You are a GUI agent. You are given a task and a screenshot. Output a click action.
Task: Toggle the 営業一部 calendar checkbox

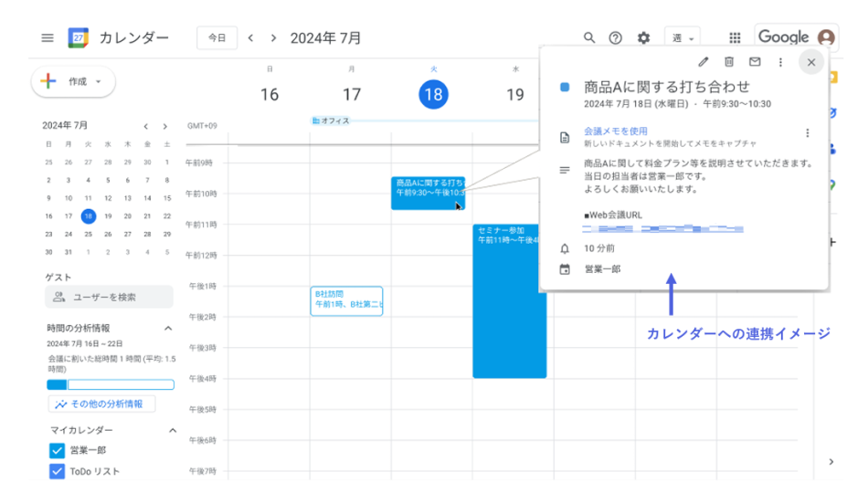click(57, 450)
